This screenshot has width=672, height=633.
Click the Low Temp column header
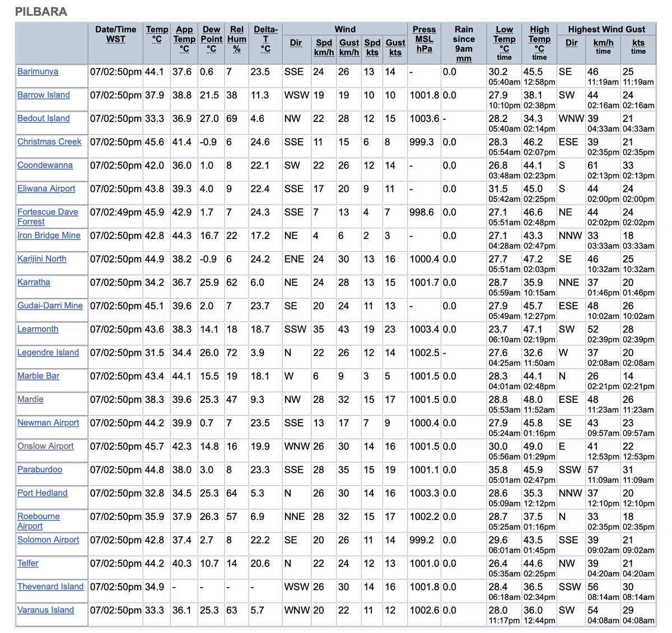[505, 43]
